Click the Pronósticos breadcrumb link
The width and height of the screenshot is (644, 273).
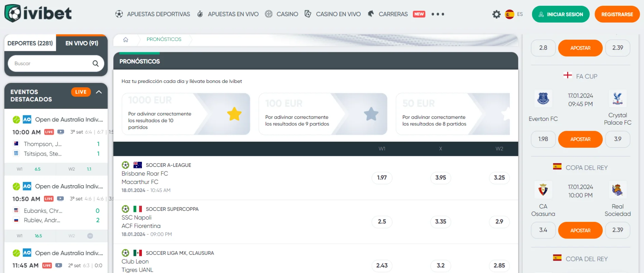(x=164, y=39)
